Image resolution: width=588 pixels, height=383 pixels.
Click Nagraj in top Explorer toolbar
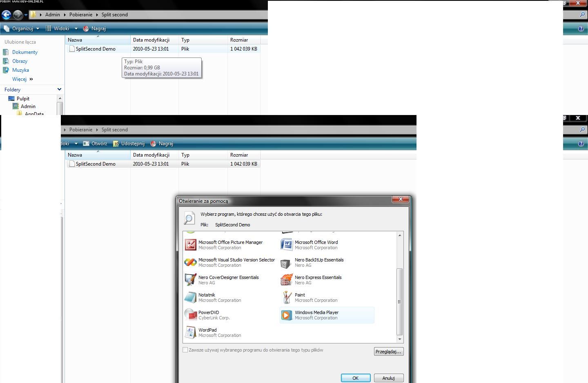click(94, 29)
